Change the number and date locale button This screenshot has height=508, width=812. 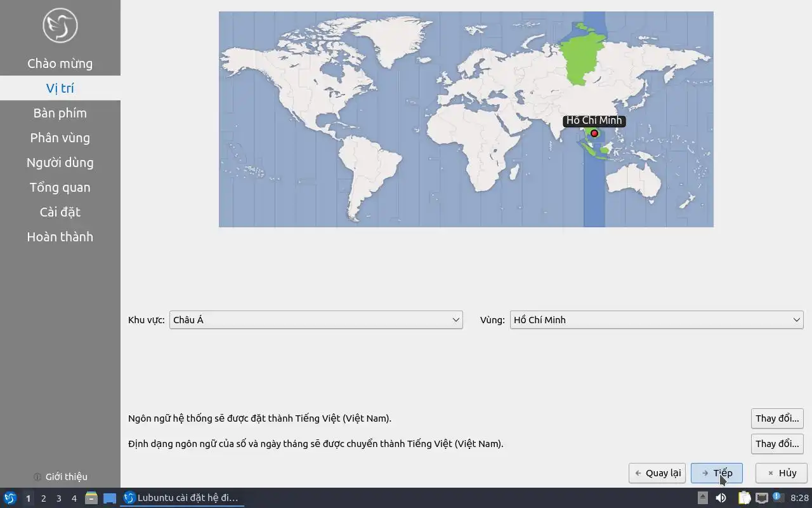coord(777,443)
